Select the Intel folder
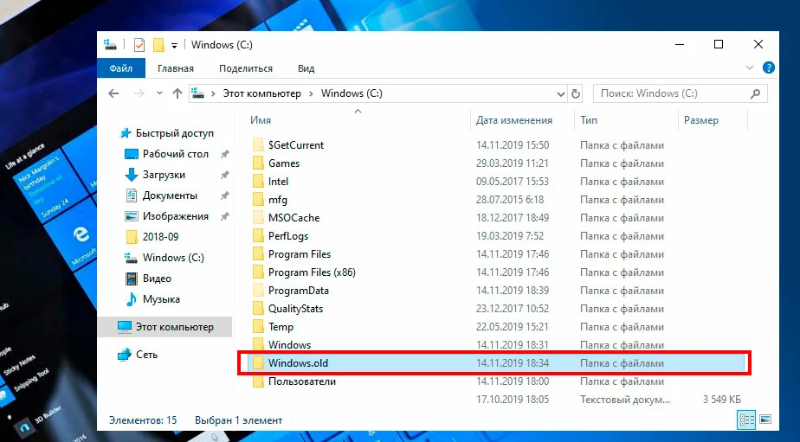The height and width of the screenshot is (442, 800). (278, 181)
